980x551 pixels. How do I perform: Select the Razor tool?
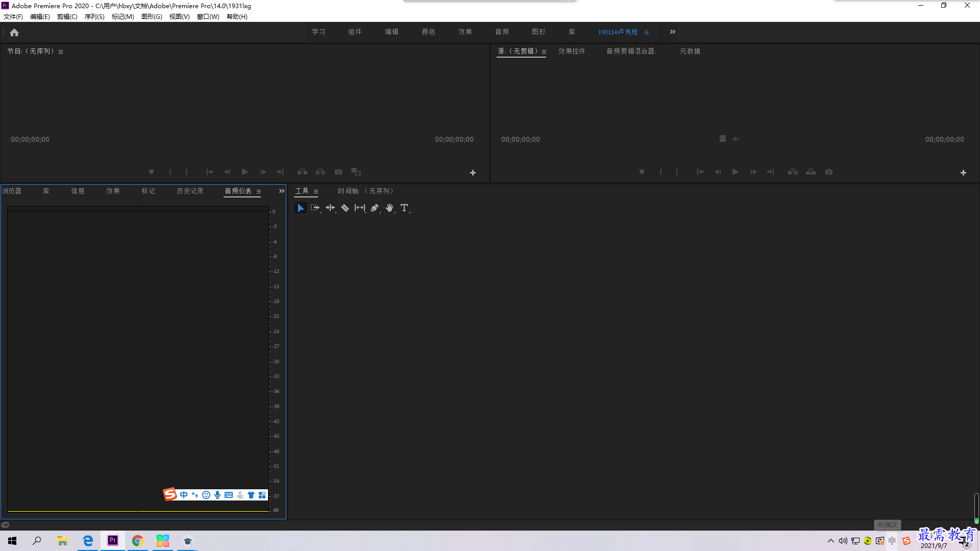(345, 208)
